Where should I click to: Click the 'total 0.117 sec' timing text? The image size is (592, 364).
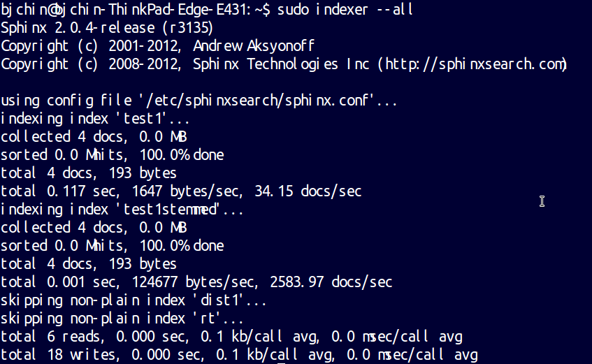[x=60, y=191]
